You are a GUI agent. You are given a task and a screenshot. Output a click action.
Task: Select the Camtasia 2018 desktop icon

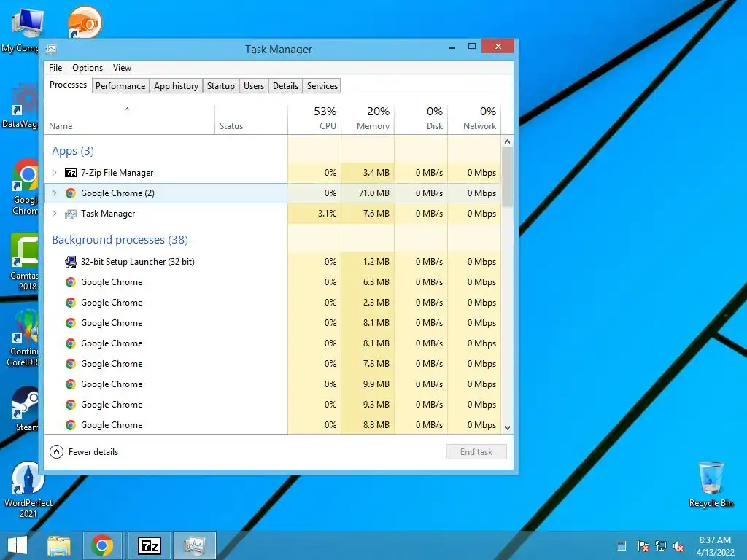pyautogui.click(x=24, y=262)
